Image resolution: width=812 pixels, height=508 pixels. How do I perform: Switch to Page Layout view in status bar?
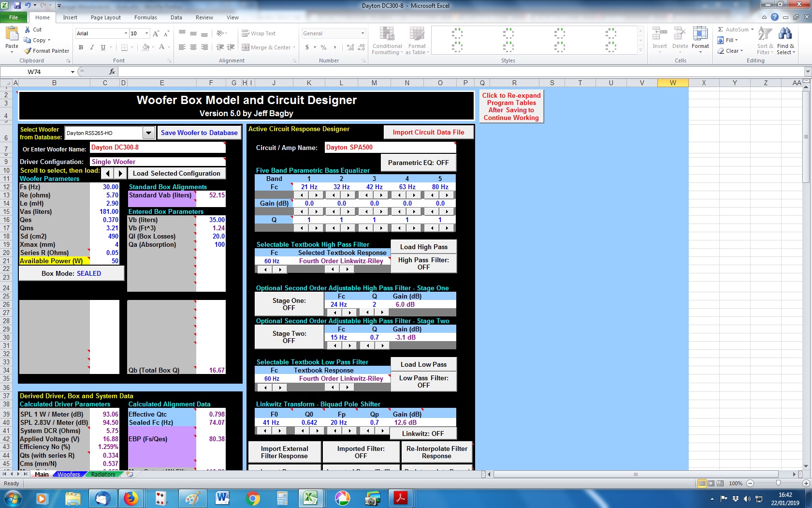tap(711, 483)
